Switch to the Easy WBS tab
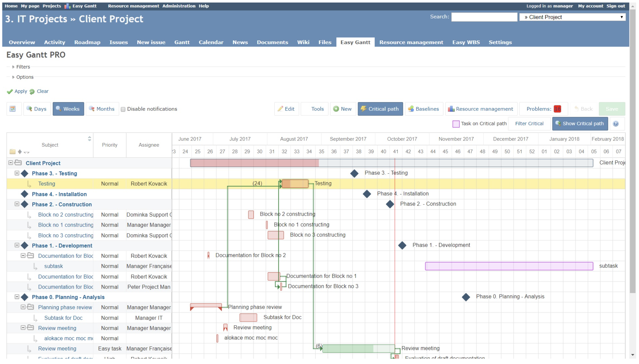Image resolution: width=639 pixels, height=364 pixels. coord(466,42)
